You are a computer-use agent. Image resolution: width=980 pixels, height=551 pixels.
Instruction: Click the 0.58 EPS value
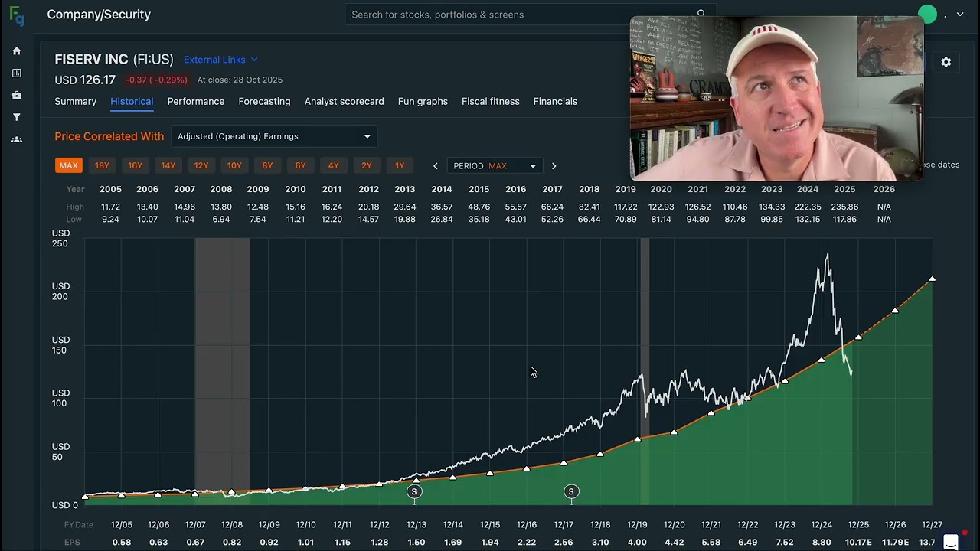pos(122,543)
